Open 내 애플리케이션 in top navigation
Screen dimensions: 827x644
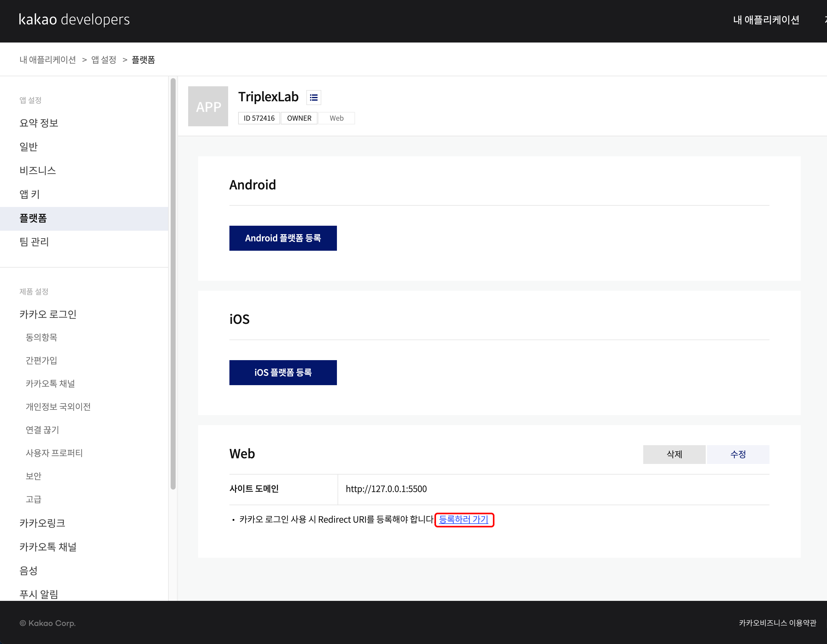pyautogui.click(x=766, y=20)
